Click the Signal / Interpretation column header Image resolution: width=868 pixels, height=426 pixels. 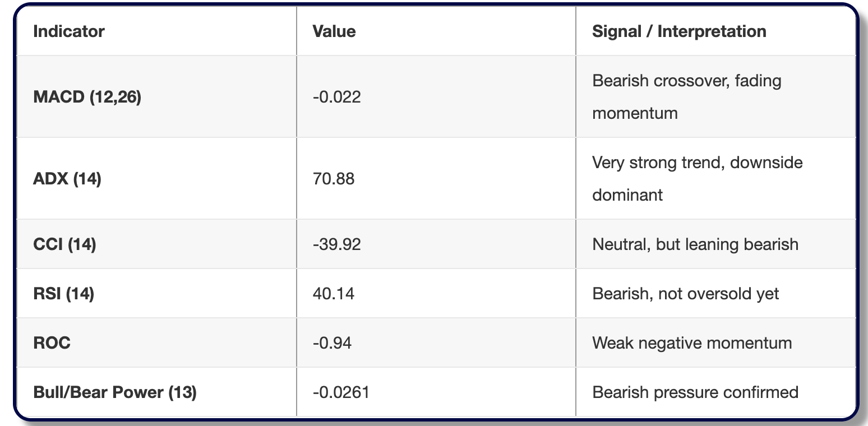[679, 31]
